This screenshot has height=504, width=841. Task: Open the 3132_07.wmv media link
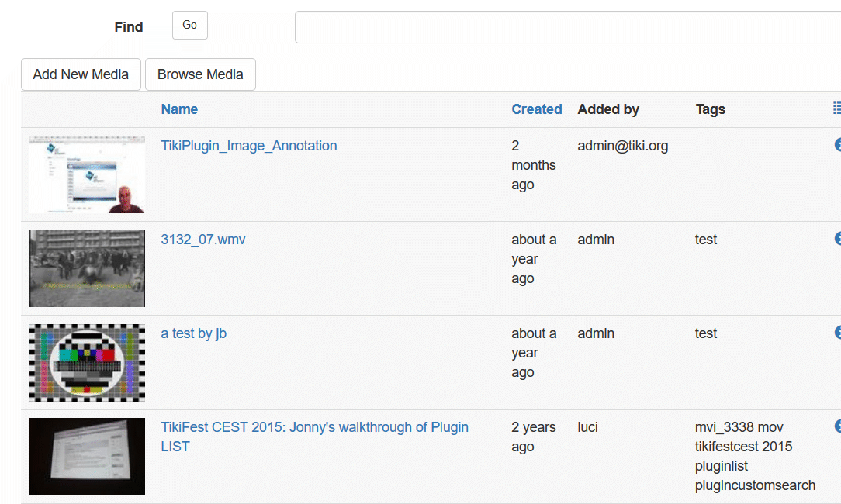203,240
